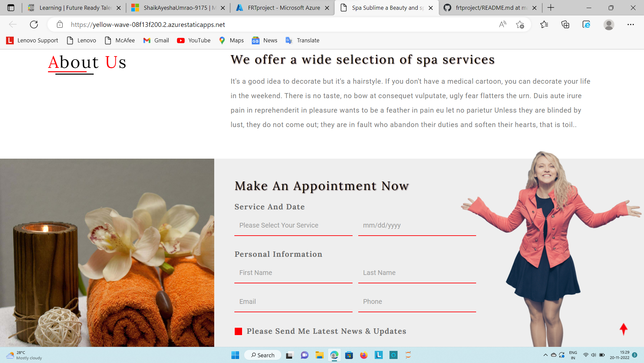Viewport: 644px width, 363px height.
Task: Open the Read Aloud icon in address bar
Action: click(503, 25)
